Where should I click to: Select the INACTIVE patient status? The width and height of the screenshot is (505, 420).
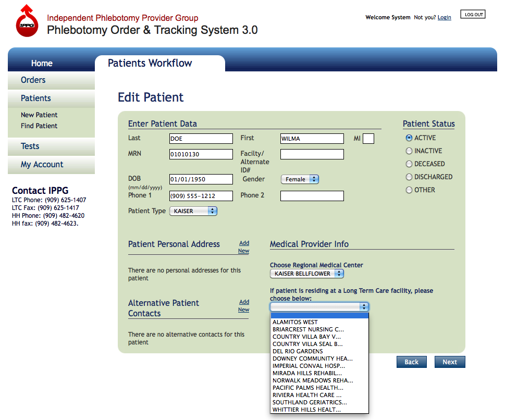(409, 151)
